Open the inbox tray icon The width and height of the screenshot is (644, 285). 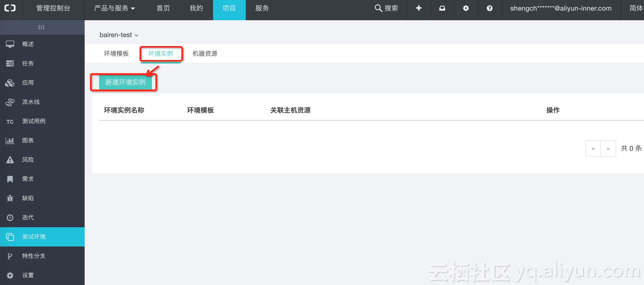(x=442, y=8)
